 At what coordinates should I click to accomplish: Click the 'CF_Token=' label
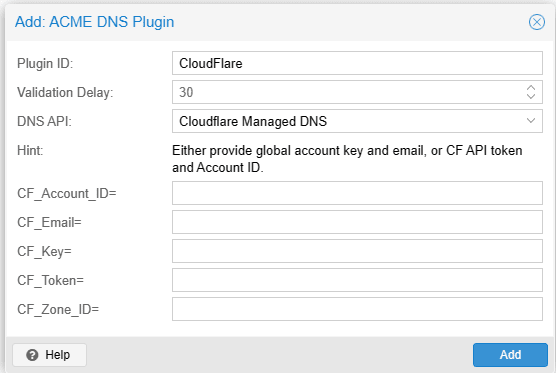pos(50,280)
